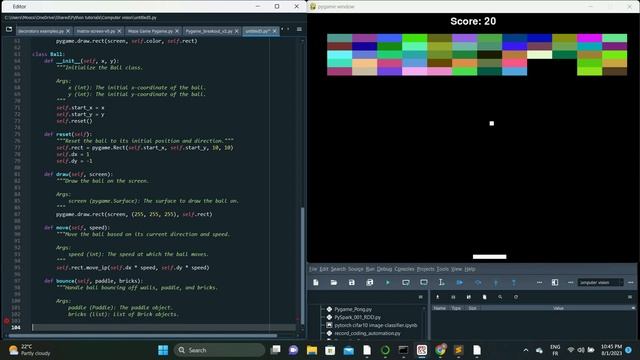Click the taskbar Search box
Viewport: 640px width, 360px height.
(x=220, y=350)
